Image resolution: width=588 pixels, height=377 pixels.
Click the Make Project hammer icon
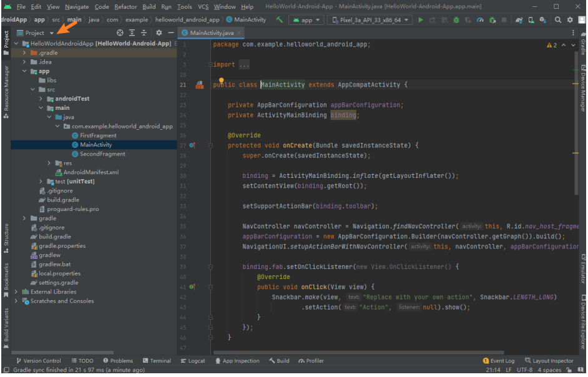coord(279,20)
